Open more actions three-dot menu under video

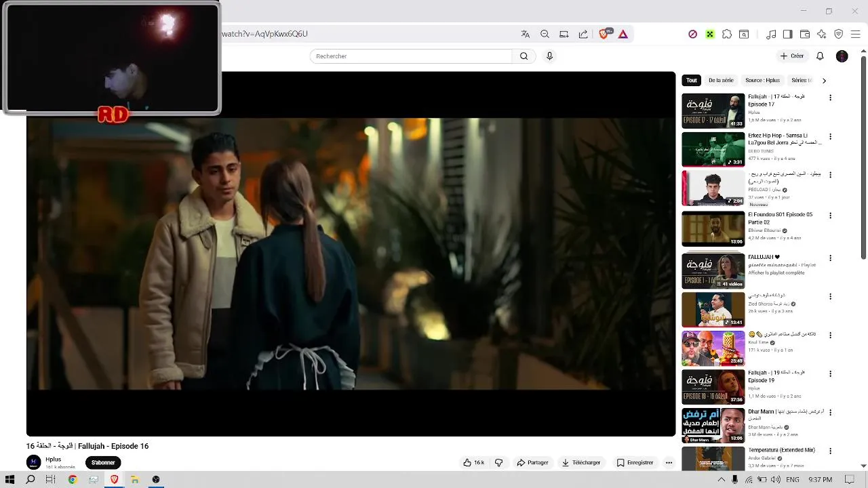tap(669, 463)
